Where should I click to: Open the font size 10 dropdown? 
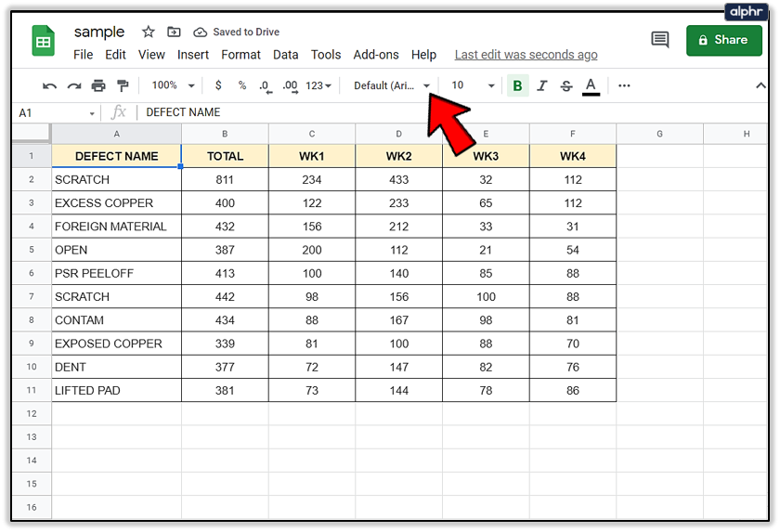point(473,85)
